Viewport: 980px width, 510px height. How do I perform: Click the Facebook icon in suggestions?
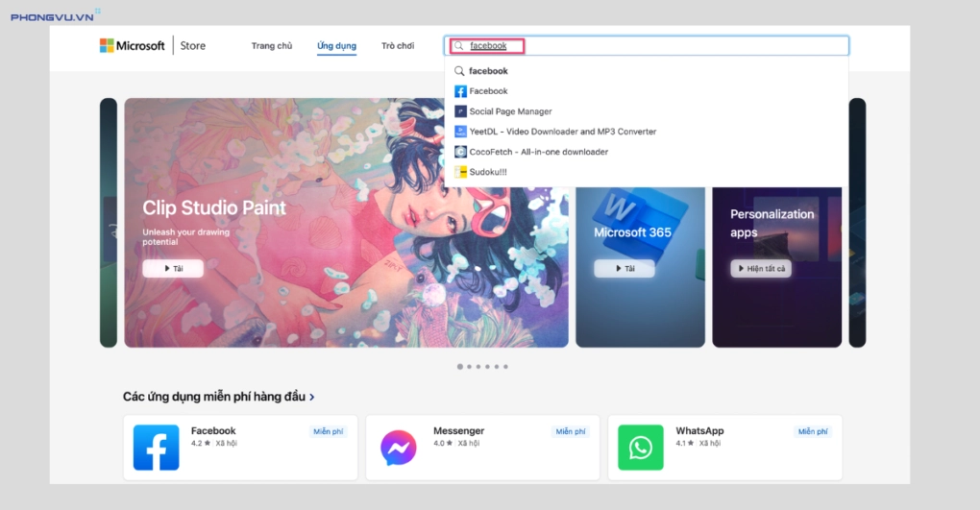click(460, 91)
